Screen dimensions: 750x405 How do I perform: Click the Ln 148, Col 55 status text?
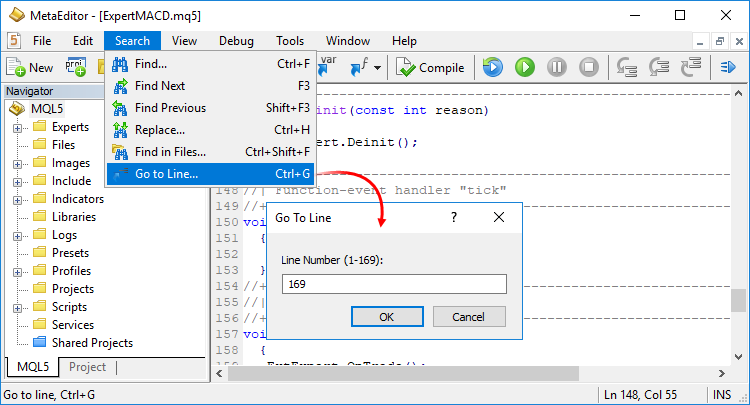(x=640, y=395)
